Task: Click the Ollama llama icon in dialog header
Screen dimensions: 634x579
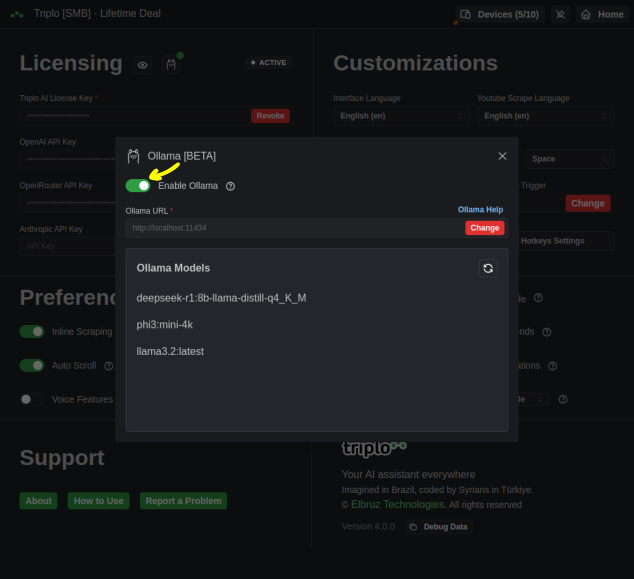Action: (x=133, y=156)
